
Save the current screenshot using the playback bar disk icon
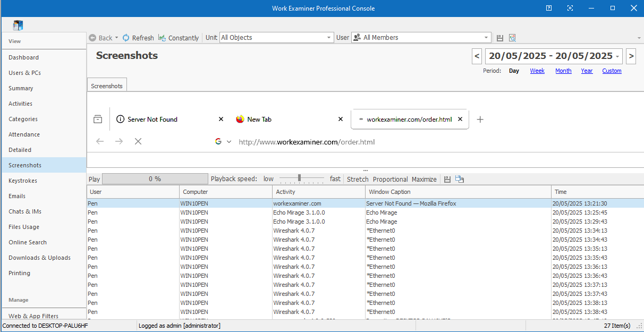(447, 179)
